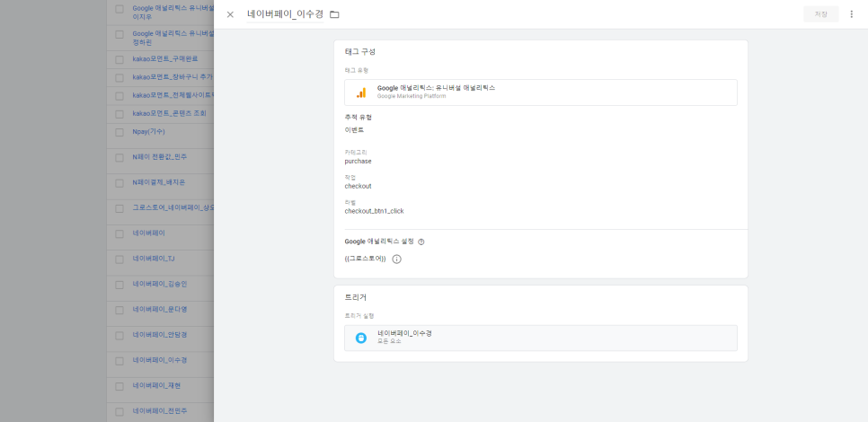This screenshot has width=868, height=422.
Task: Open the 네이버페이_이수경 trigger row
Action: click(540, 338)
